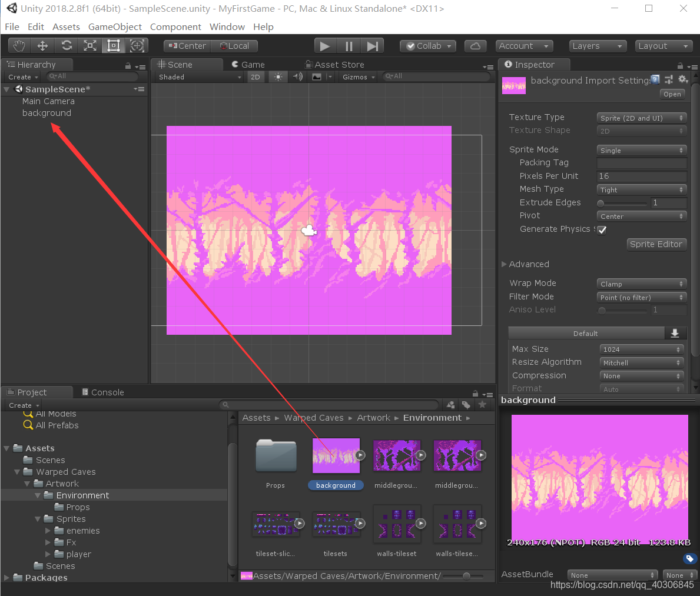Open the Layout dropdown

click(x=663, y=46)
